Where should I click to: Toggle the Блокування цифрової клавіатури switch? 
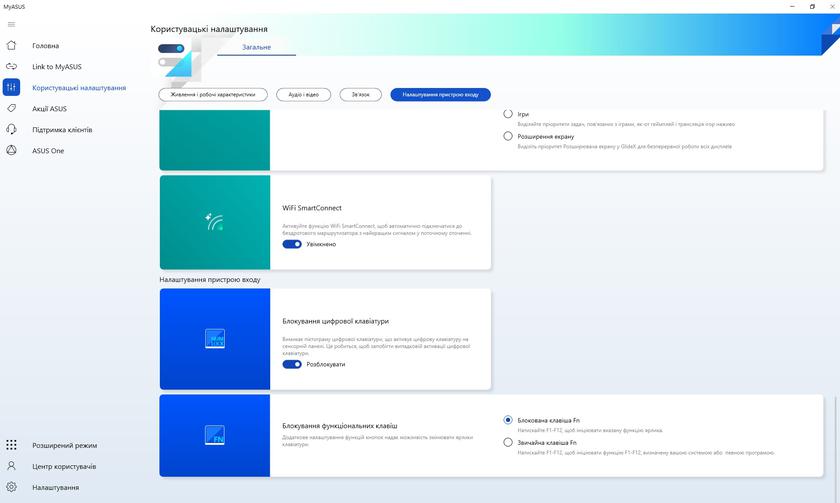pyautogui.click(x=292, y=364)
